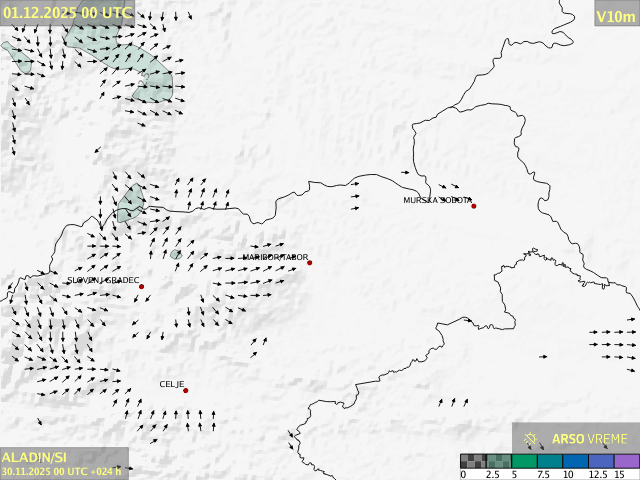The image size is (640, 480).
Task: Click the V10m parameter label
Action: pyautogui.click(x=615, y=16)
